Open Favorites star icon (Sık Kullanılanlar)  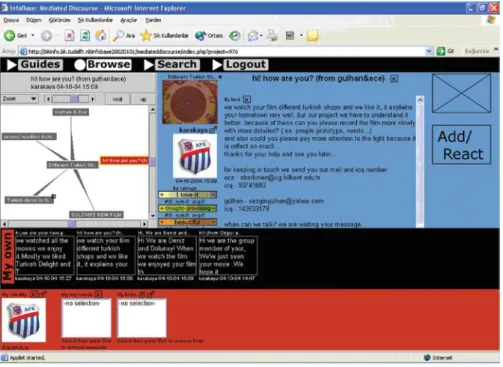(x=146, y=35)
